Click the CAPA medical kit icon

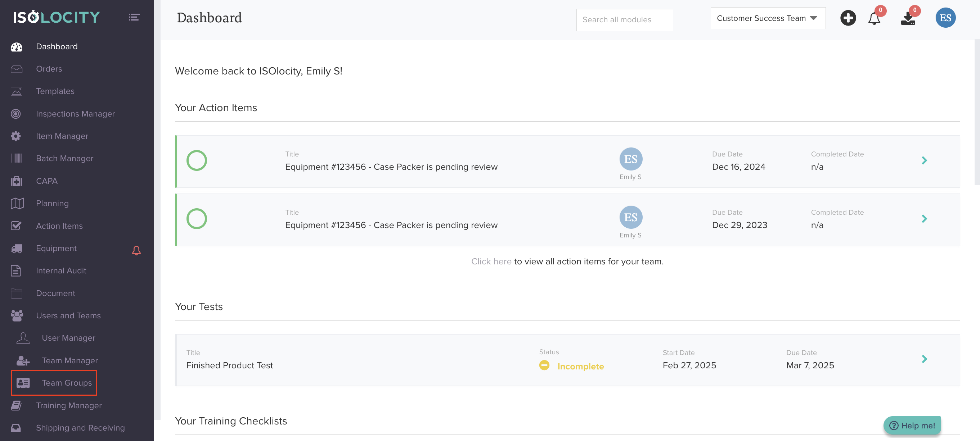pos(16,181)
